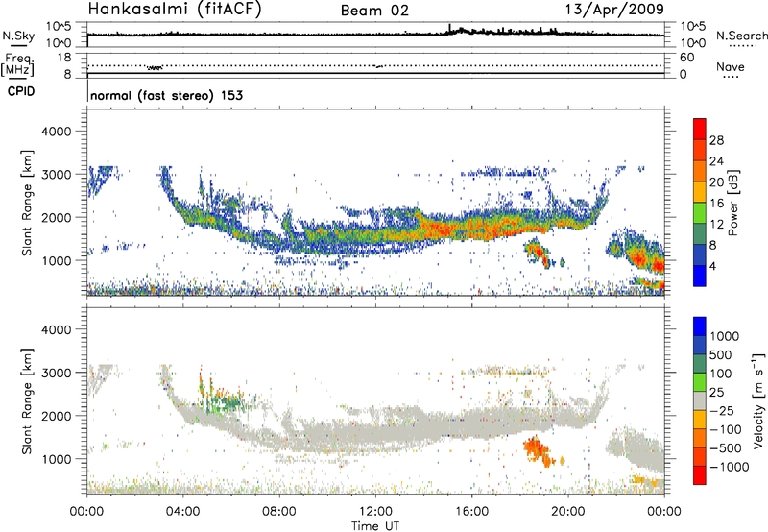
Task: Click the 'Beam 02' label
Action: tap(374, 11)
